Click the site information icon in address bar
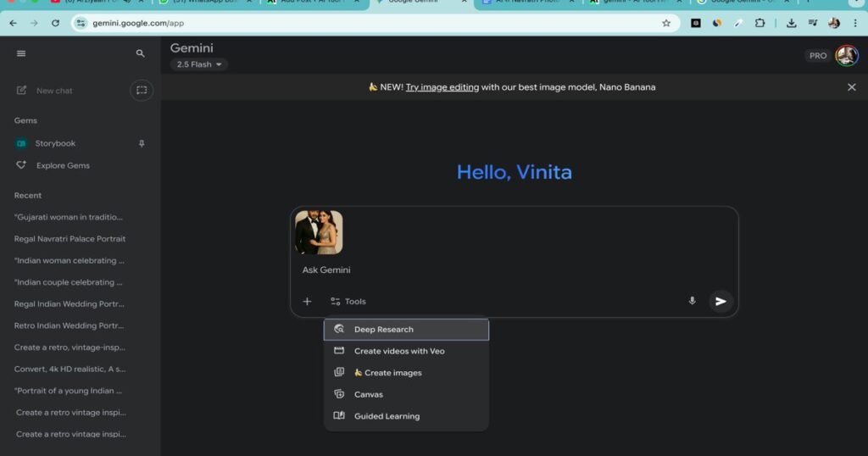The width and height of the screenshot is (868, 456). [x=81, y=23]
